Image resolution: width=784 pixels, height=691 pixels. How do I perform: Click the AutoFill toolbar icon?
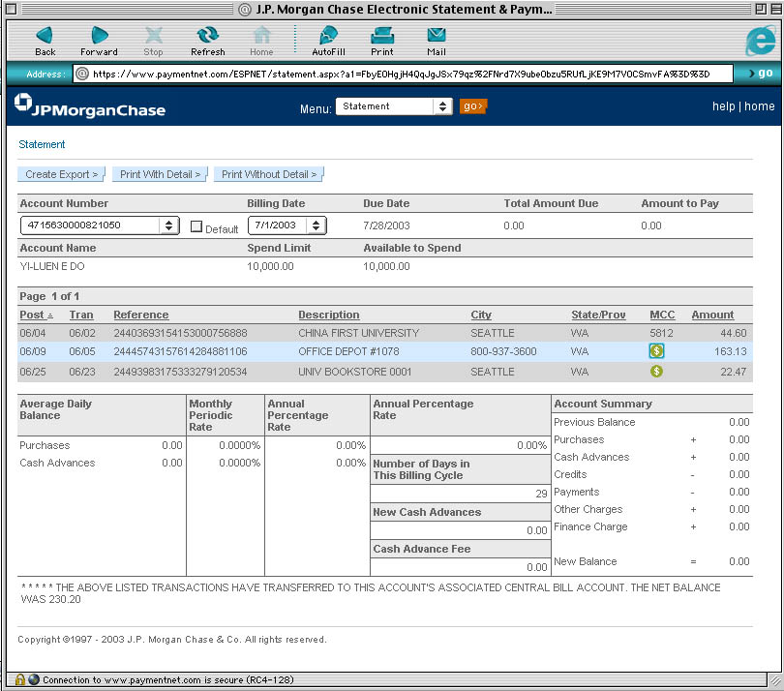click(x=328, y=35)
